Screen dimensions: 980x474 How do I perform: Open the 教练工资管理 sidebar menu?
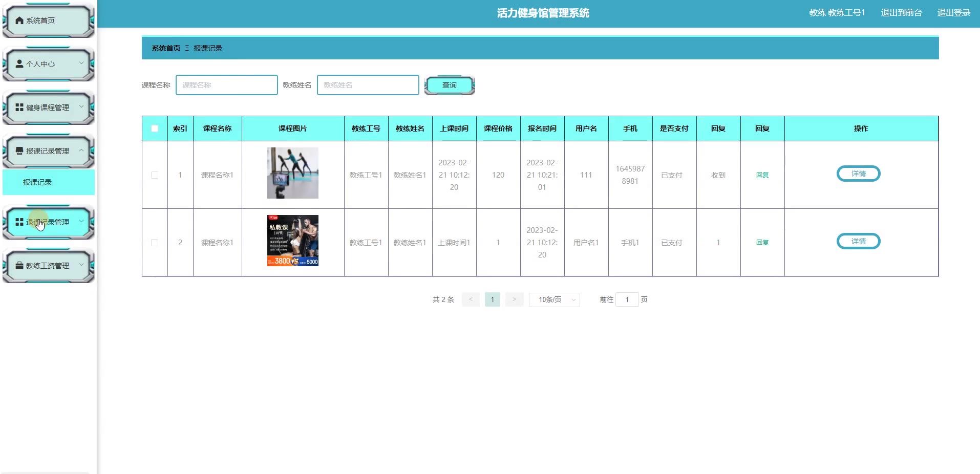[x=49, y=266]
